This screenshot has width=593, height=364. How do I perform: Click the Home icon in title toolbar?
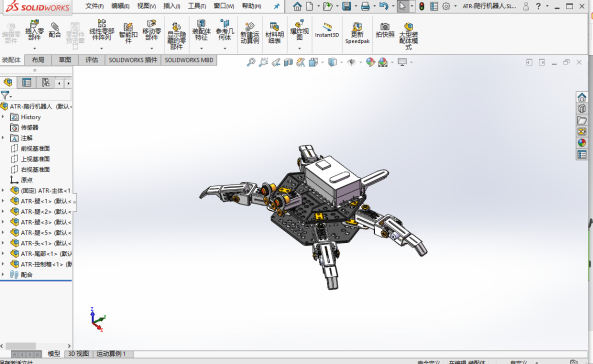(297, 6)
